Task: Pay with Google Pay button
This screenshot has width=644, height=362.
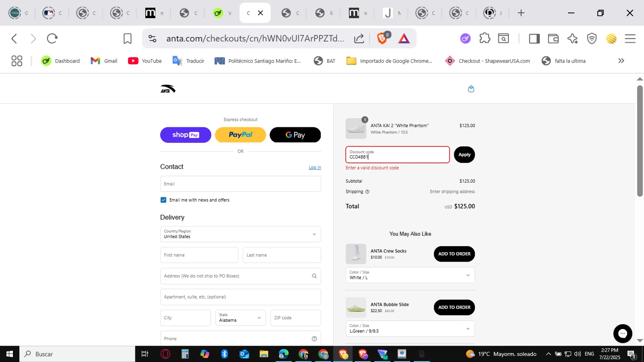Action: pos(295,135)
